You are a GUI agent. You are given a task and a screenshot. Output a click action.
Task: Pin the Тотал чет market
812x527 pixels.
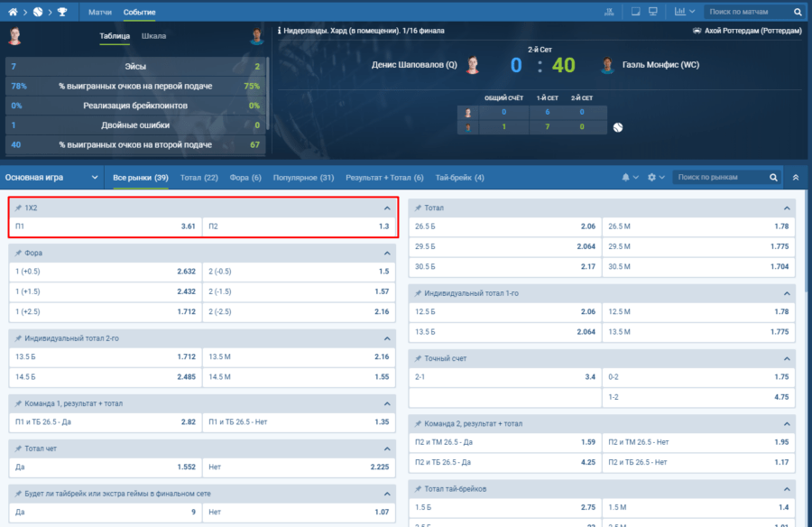point(19,448)
